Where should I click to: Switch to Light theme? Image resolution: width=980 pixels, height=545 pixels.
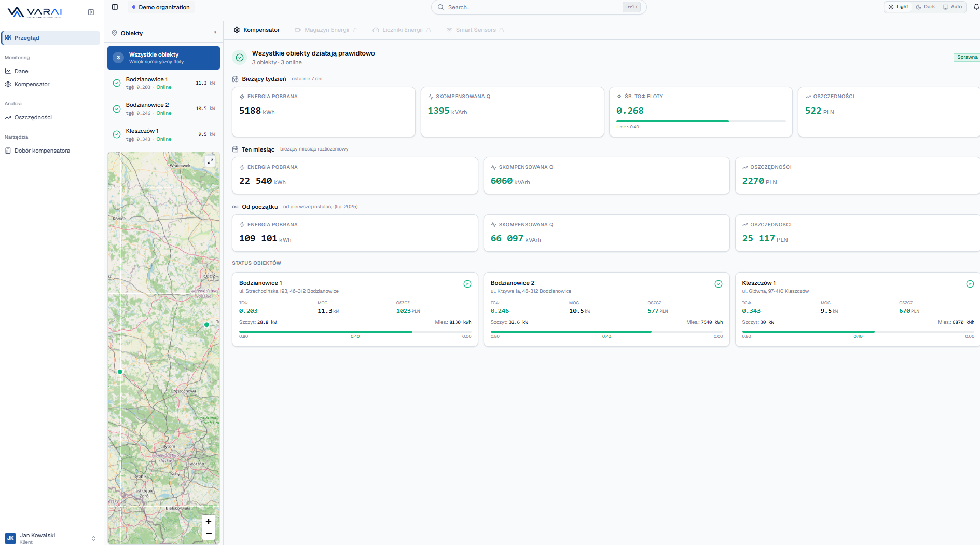899,7
